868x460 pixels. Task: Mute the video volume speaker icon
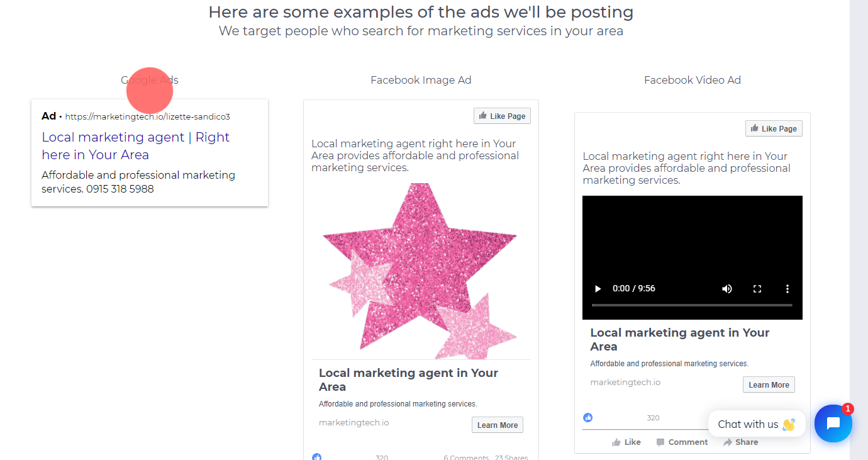pyautogui.click(x=727, y=289)
